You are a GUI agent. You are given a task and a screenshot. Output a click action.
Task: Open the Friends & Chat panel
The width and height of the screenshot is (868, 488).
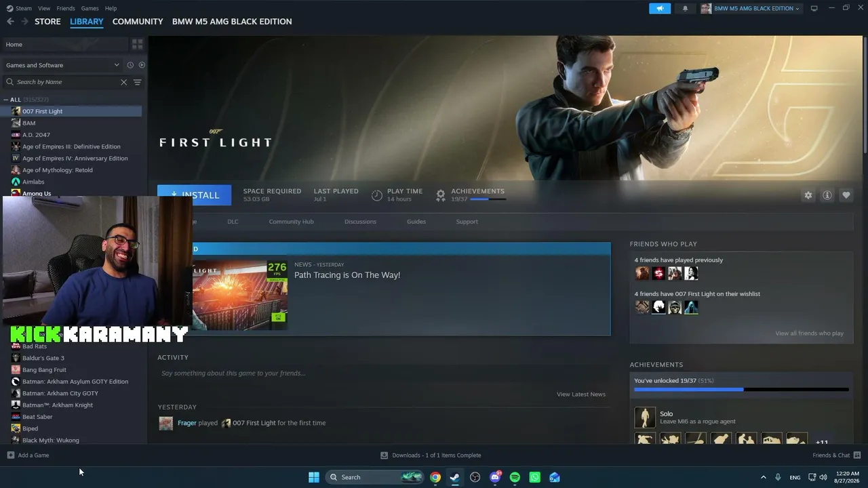tap(837, 455)
